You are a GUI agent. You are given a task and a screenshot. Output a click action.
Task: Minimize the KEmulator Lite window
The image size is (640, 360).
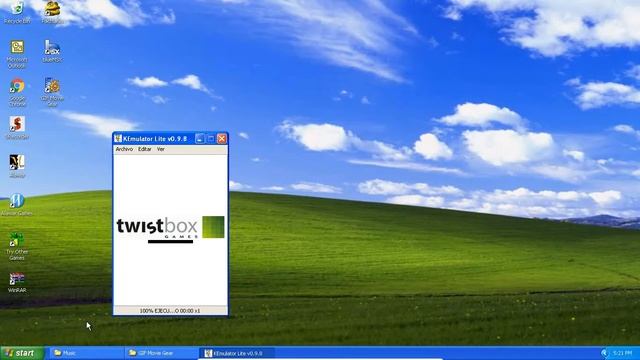click(200, 139)
